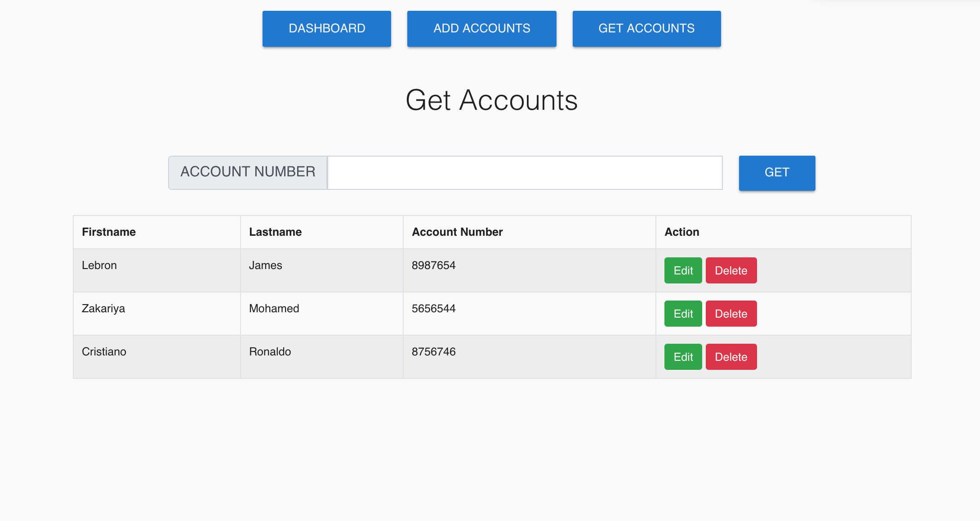Click the Edit button for Cristiano Ronaldo
Screen dimensions: 980x521
coord(682,356)
